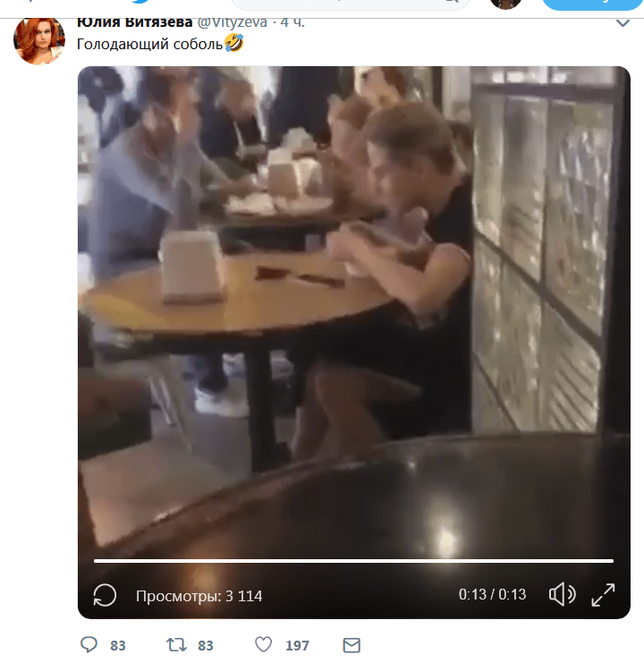Mute the video sound
The image size is (644, 663).
coord(562,594)
